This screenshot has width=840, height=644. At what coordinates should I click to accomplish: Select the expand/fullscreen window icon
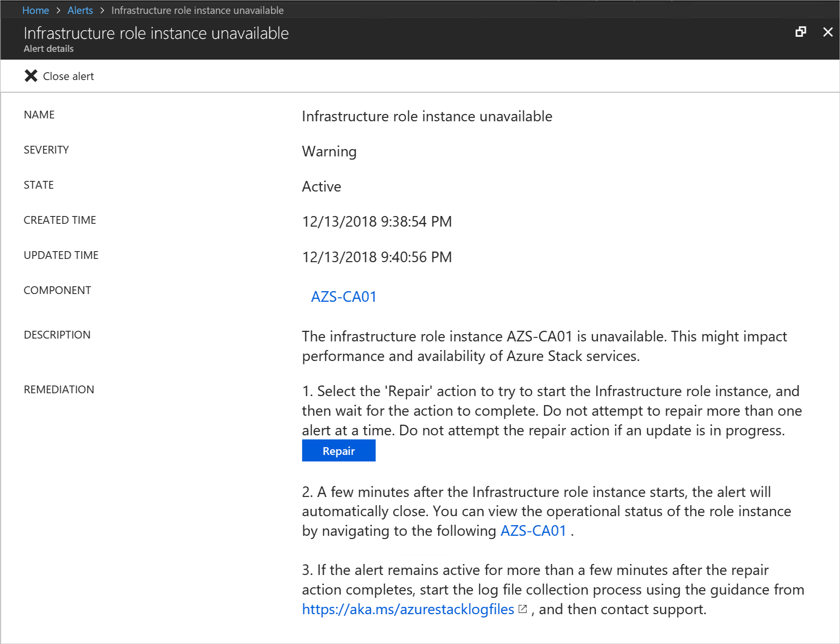pos(801,32)
